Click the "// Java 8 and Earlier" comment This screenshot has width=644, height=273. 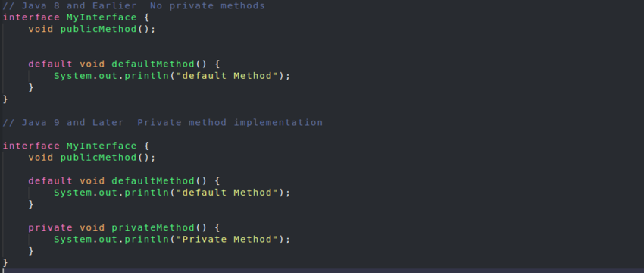(x=70, y=6)
